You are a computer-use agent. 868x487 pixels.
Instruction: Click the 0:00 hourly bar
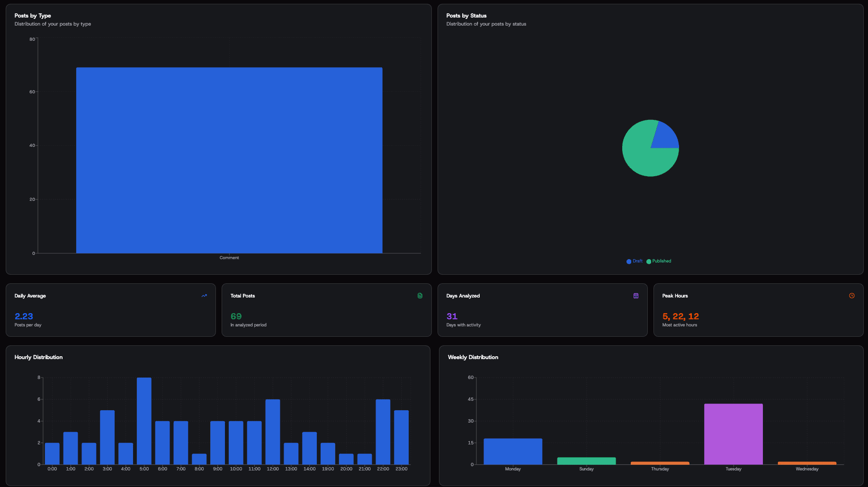tap(52, 454)
